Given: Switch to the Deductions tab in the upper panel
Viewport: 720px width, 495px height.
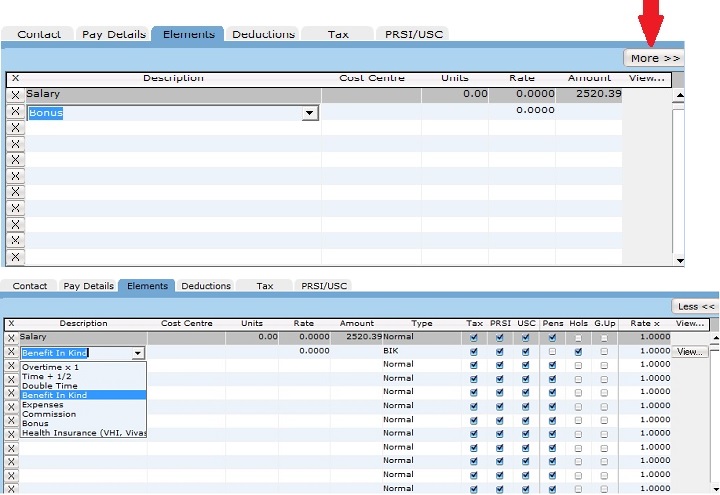Looking at the screenshot, I should click(263, 34).
